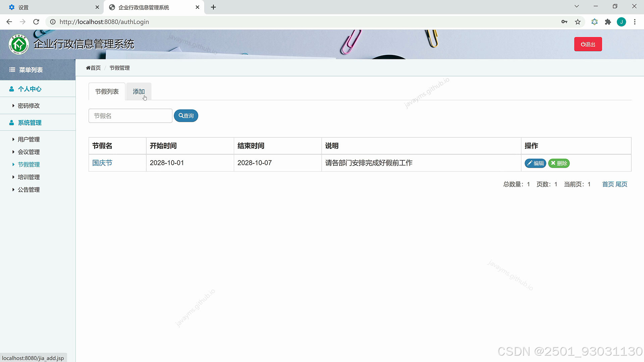Open 公告管理 in sidebar
The width and height of the screenshot is (644, 362).
29,190
